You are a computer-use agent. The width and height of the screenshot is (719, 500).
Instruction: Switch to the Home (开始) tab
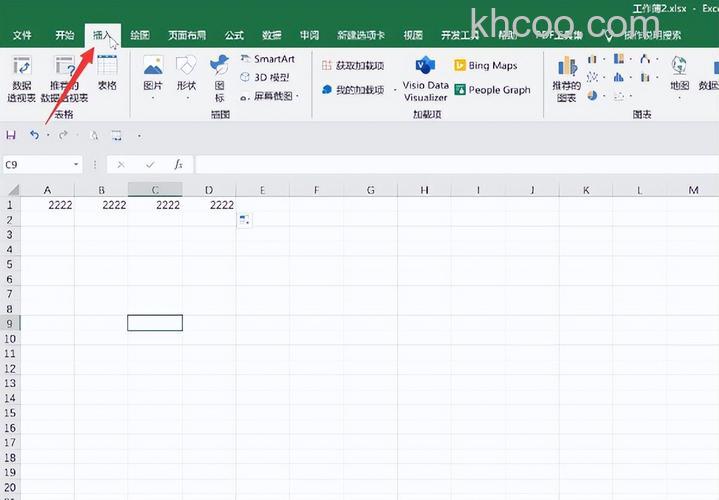pos(64,35)
